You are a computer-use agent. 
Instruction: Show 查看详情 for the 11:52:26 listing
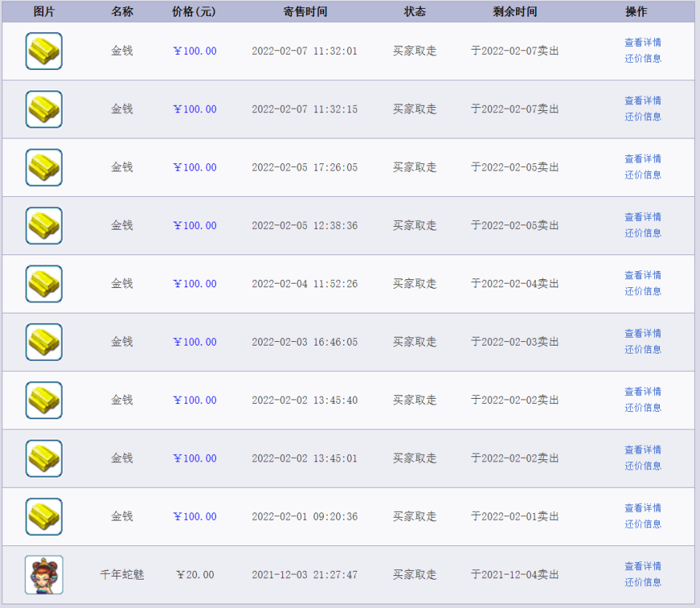point(643,275)
